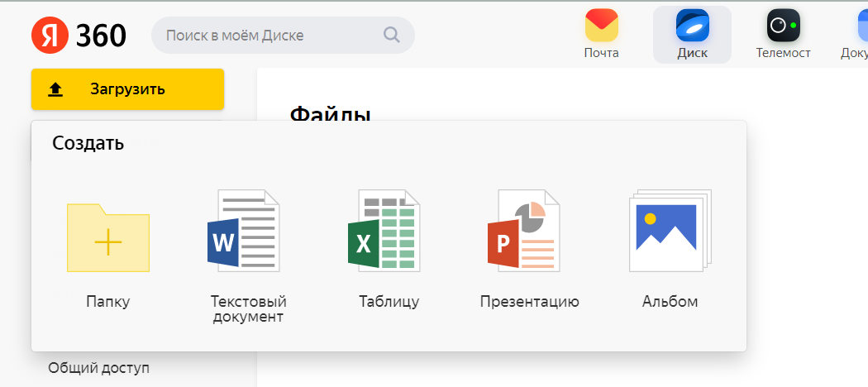868x387 pixels.
Task: Click the Yandex 360 logo
Action: pos(79,36)
